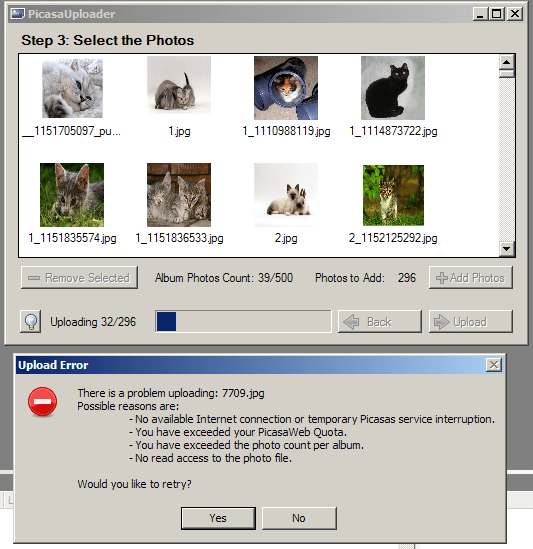This screenshot has width=533, height=549.
Task: Select the white fluffy cat thumbnail
Action: click(x=72, y=88)
